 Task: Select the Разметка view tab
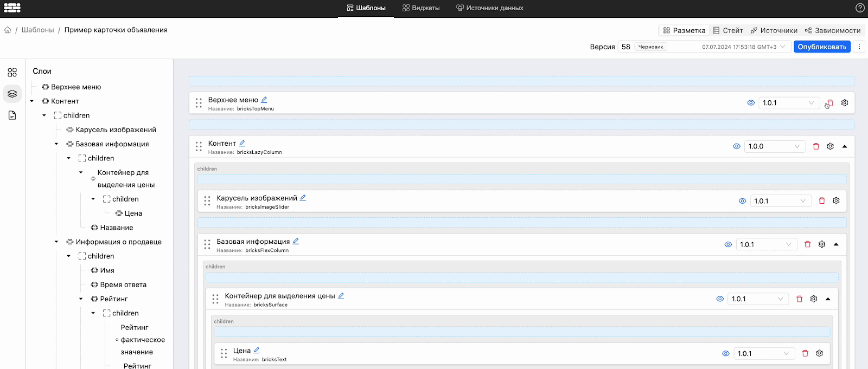(x=684, y=30)
